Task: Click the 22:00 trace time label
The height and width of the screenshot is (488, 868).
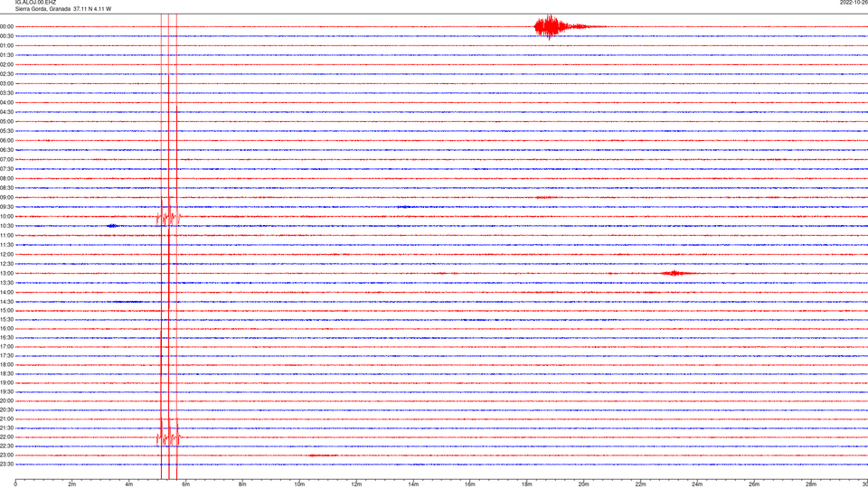Action: pos(7,437)
